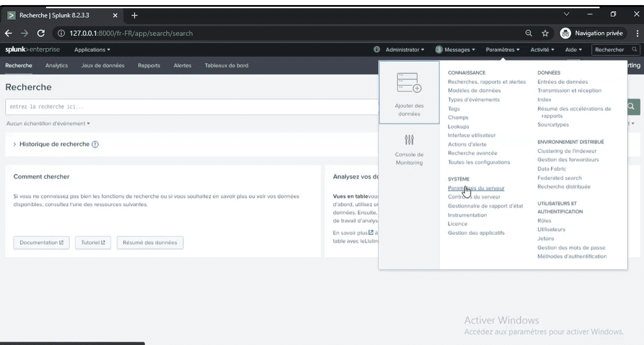This screenshot has width=644, height=345.
Task: Open Modèles de données link
Action: pos(474,91)
